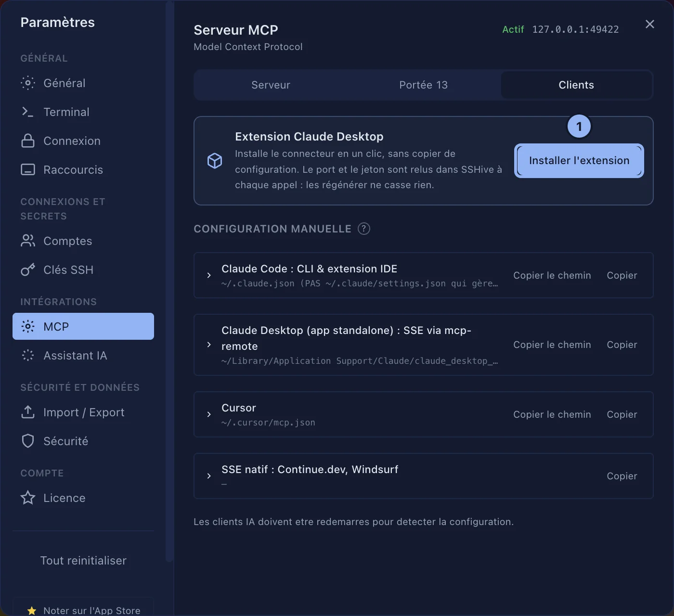Switch to the Serveur tab
The image size is (674, 616).
(271, 85)
